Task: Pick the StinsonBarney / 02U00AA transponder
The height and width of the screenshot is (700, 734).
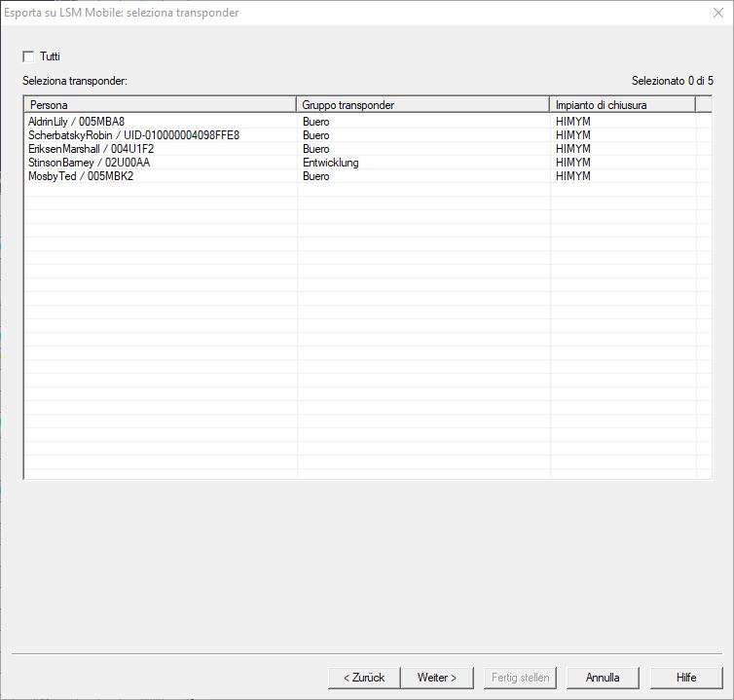Action: click(x=90, y=163)
